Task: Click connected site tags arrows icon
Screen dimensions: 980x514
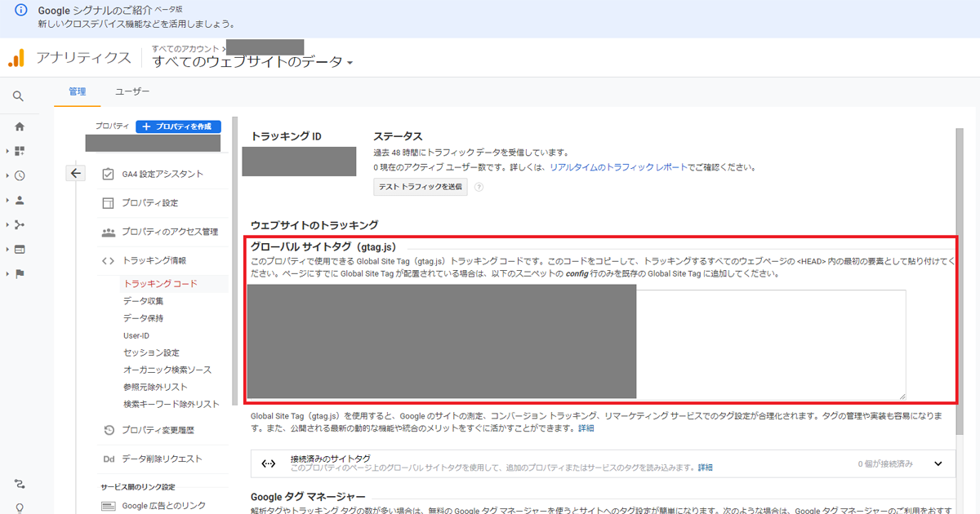Action: click(x=268, y=463)
